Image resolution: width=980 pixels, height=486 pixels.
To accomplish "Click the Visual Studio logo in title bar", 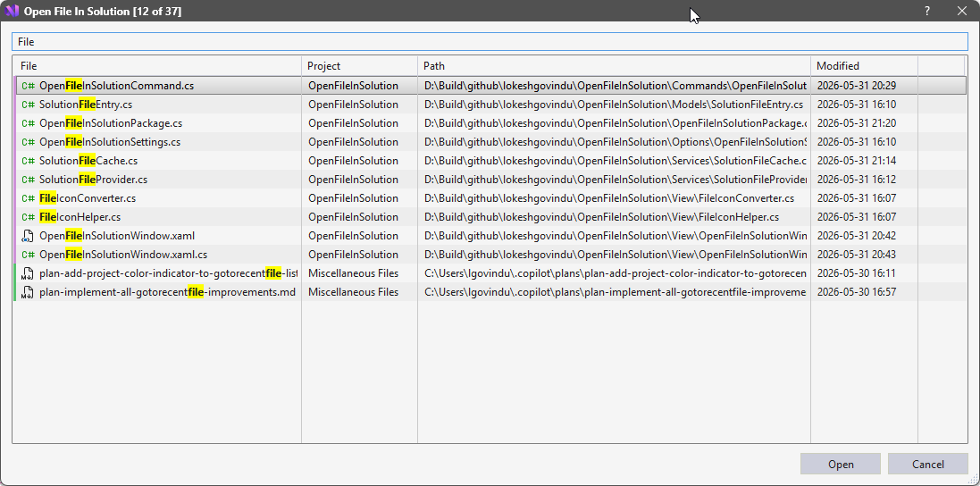I will 12,12.
